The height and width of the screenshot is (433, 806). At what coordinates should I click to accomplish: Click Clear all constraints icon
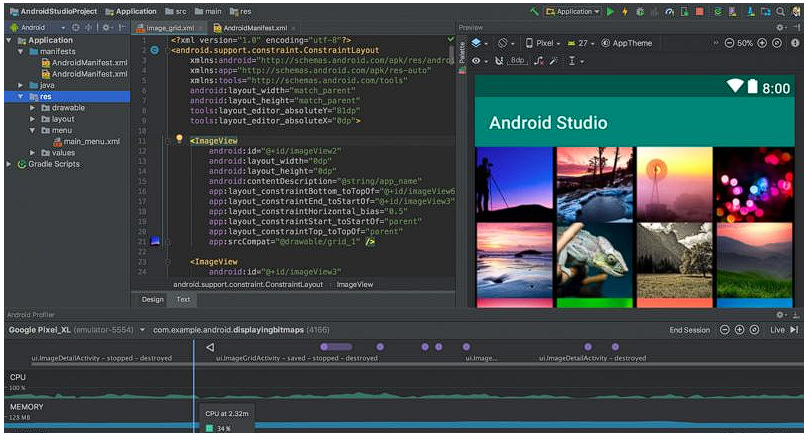point(538,61)
